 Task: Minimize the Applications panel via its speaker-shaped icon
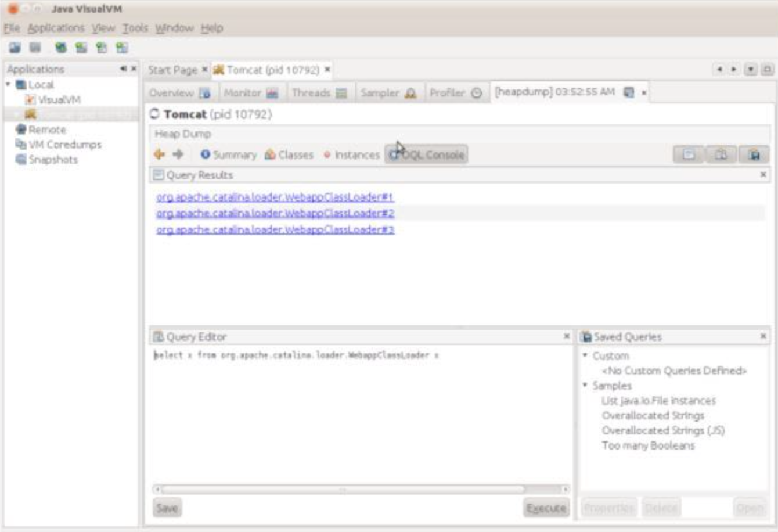coord(123,69)
